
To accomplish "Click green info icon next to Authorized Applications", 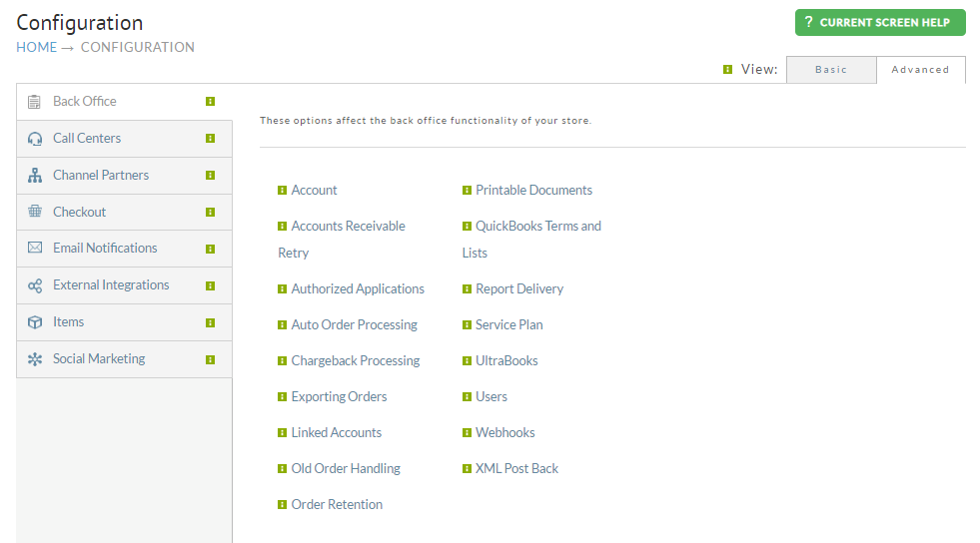I will [283, 289].
